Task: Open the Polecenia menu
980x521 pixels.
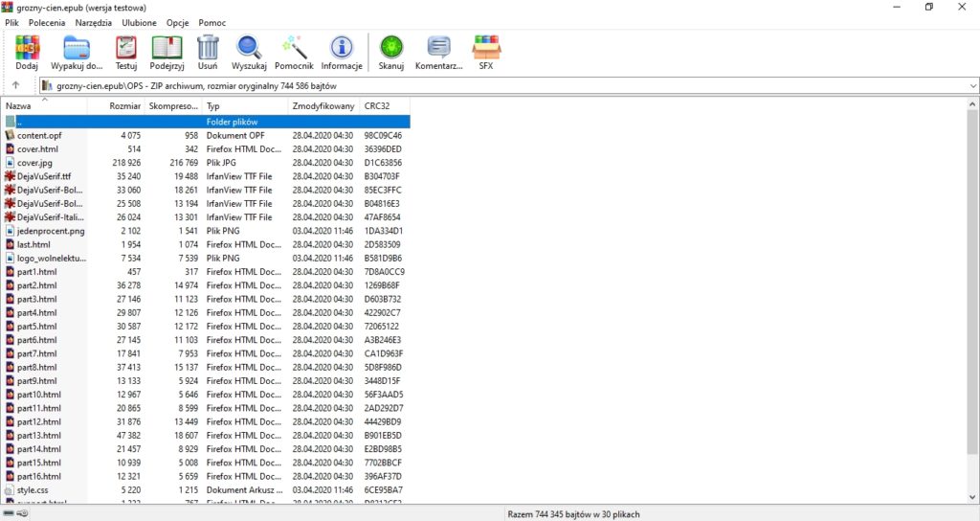Action: pyautogui.click(x=47, y=23)
